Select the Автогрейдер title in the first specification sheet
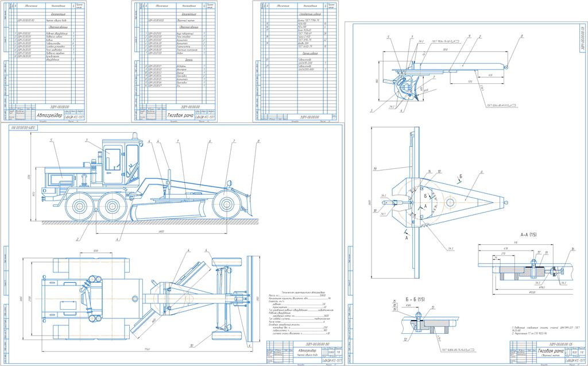The image size is (588, 366). 49,115
